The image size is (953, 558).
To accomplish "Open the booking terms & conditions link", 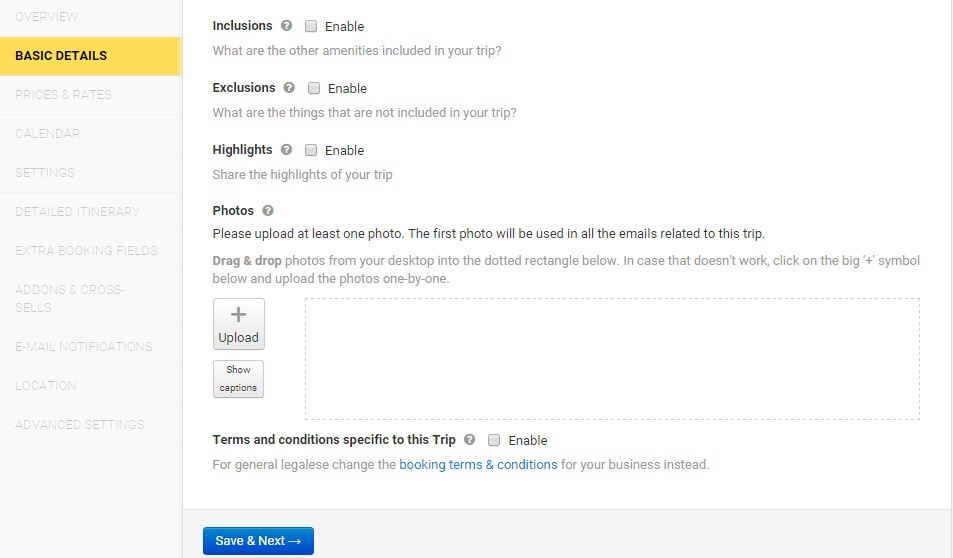I will [478, 465].
